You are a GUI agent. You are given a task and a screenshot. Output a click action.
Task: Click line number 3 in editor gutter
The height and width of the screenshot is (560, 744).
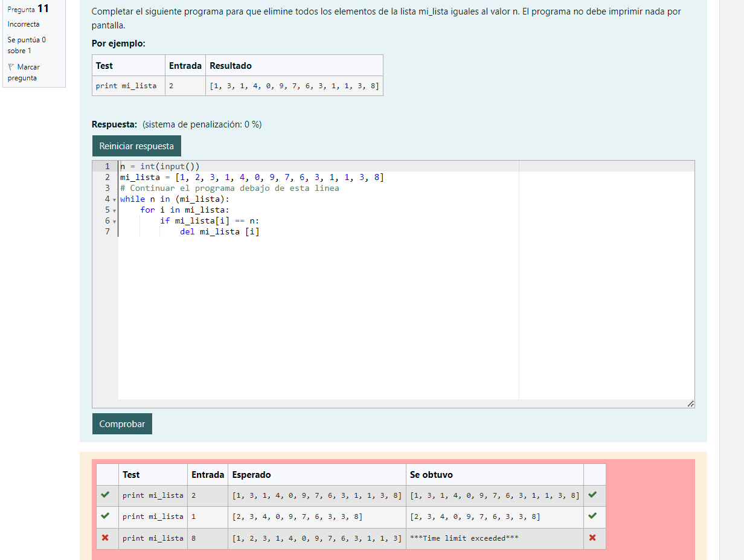click(x=107, y=188)
